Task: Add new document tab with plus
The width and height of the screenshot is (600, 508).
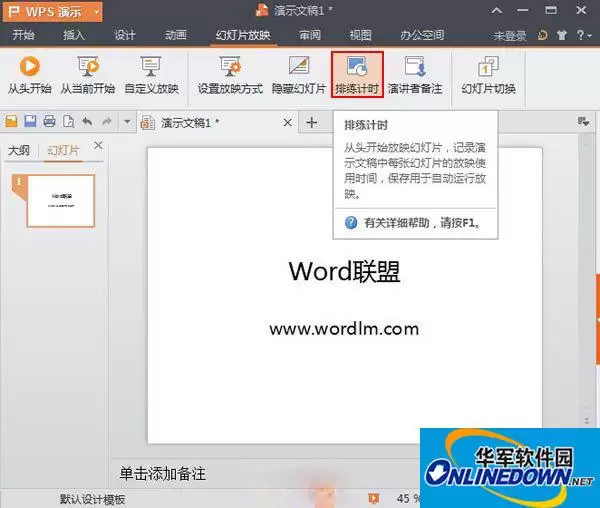Action: click(x=311, y=122)
